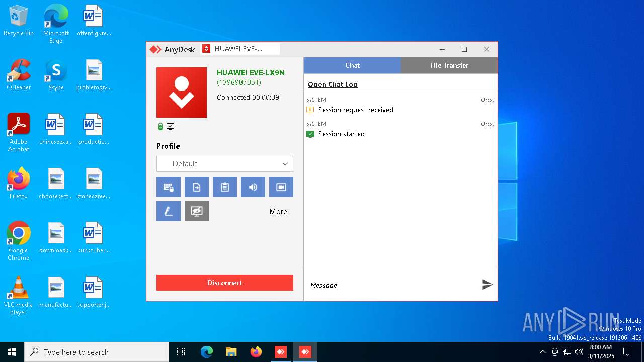Screen dimensions: 644x362
Task: Toggle keyboard and mouse control permission
Action: coord(169,187)
